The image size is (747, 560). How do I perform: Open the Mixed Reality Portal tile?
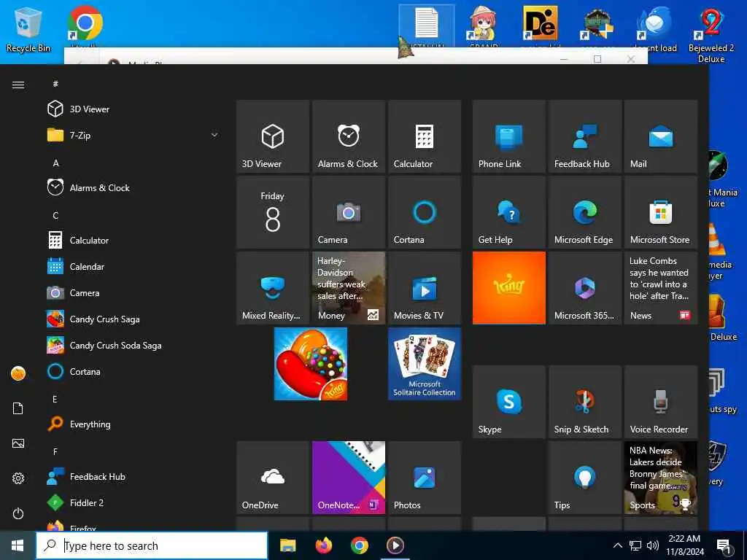tap(273, 287)
